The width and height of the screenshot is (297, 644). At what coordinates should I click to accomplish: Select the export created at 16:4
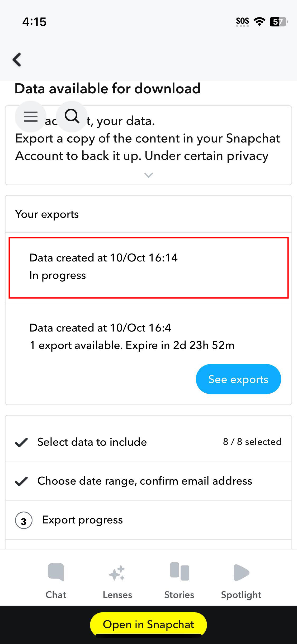132,336
